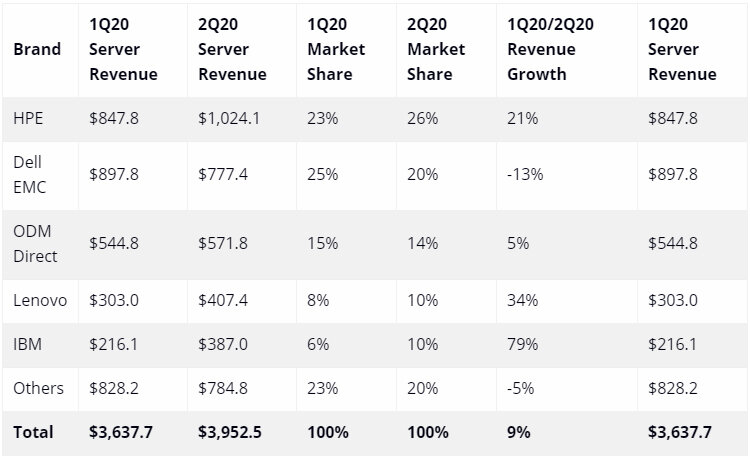Click the ODM Direct brand cell
750x460 pixels.
point(35,244)
